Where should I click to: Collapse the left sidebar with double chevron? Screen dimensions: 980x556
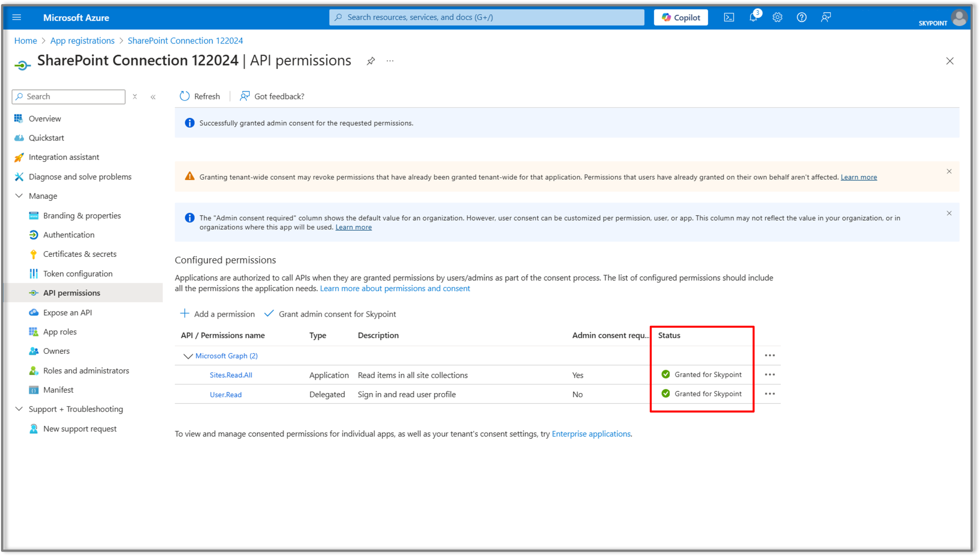point(153,96)
